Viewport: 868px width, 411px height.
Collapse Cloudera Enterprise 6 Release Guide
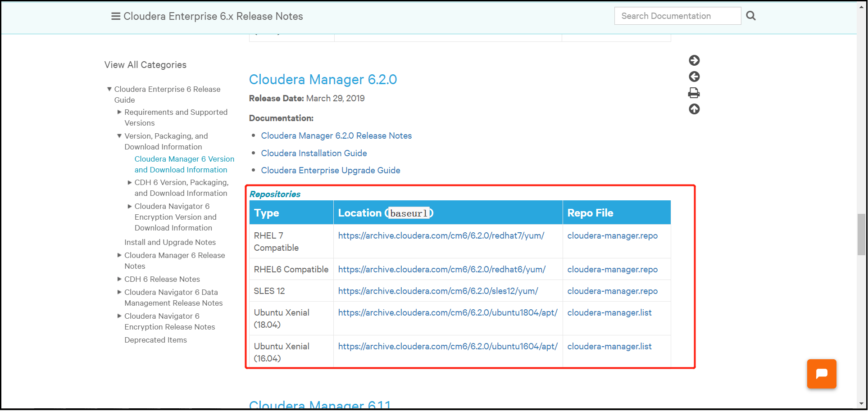[x=109, y=89]
